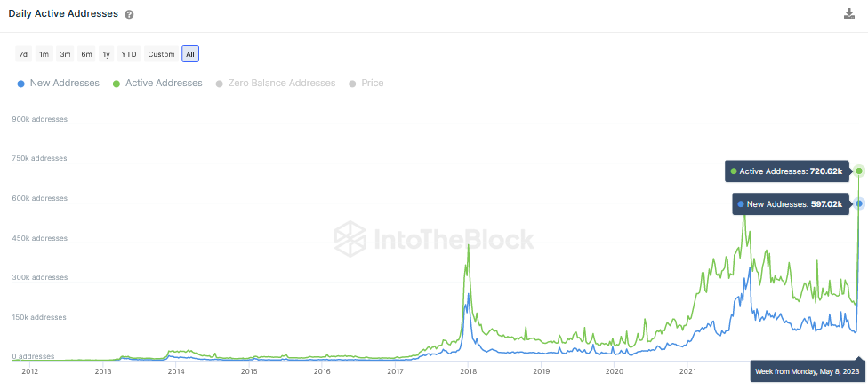Click the download chart icon
The width and height of the screenshot is (868, 390).
849,13
